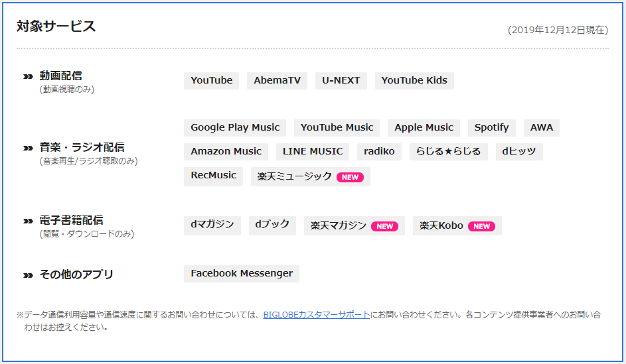The width and height of the screenshot is (626, 364).
Task: Click the (動画視聴のみ) note
Action: point(66,90)
